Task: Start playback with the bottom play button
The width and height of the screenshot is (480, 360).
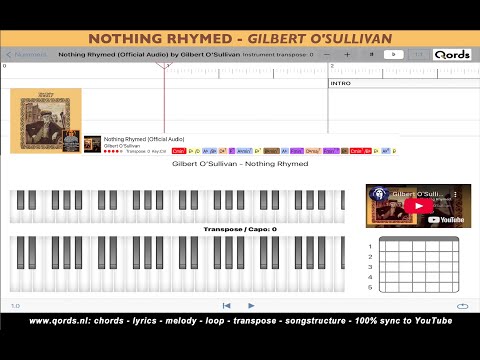Action: (251, 306)
